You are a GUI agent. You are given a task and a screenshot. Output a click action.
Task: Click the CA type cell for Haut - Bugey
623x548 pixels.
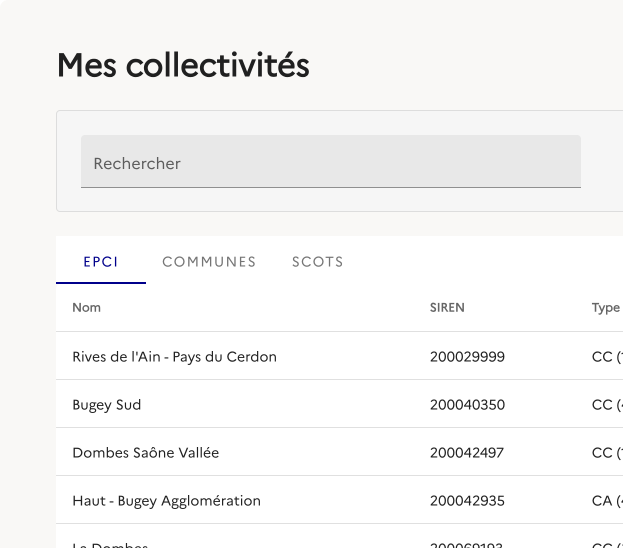(605, 501)
